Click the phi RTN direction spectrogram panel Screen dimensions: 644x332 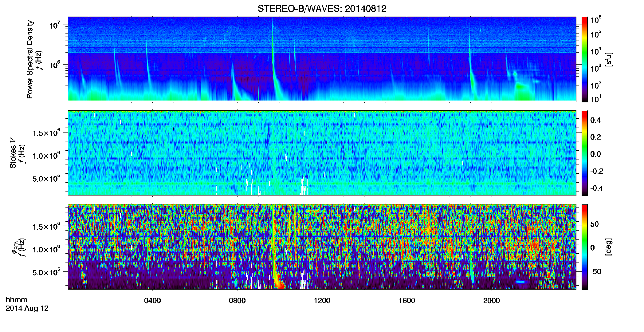click(x=322, y=247)
